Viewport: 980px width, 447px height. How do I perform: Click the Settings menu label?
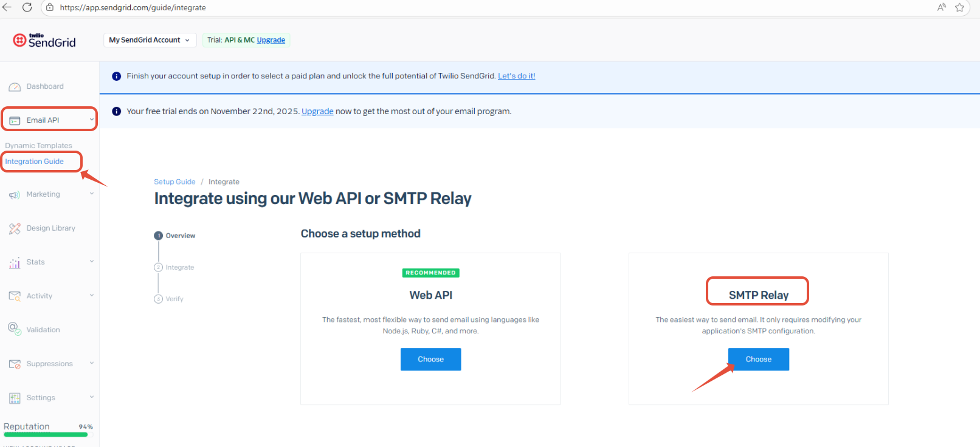(x=41, y=398)
